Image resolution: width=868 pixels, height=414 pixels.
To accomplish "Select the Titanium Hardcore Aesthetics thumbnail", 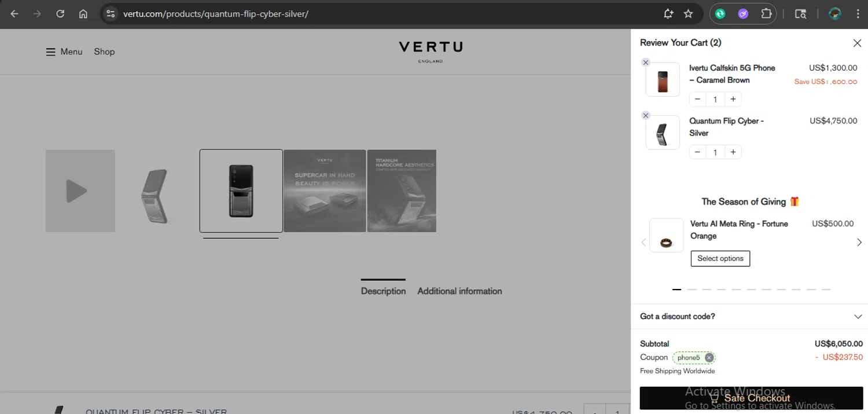I will [x=402, y=191].
